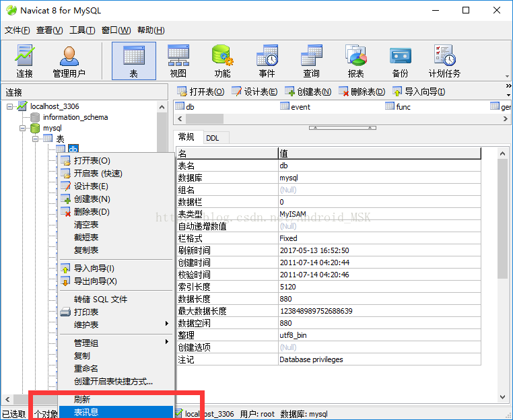Choose 截短表 in context menu
The image size is (513, 420).
click(x=116, y=238)
